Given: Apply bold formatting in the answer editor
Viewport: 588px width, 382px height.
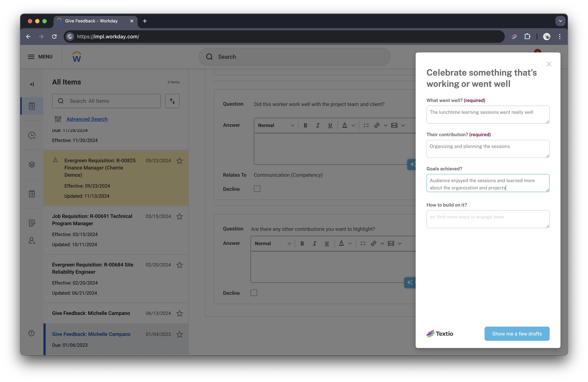Looking at the screenshot, I should click(306, 125).
